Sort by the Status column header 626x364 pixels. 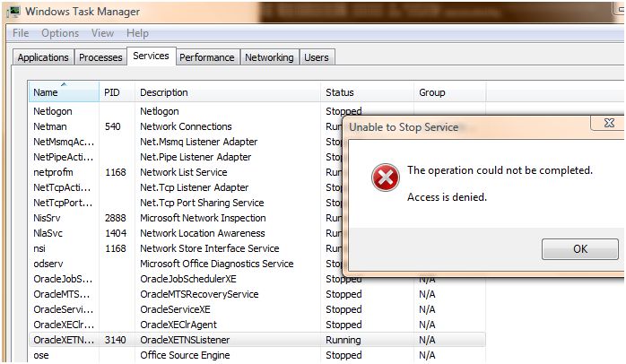click(x=340, y=92)
